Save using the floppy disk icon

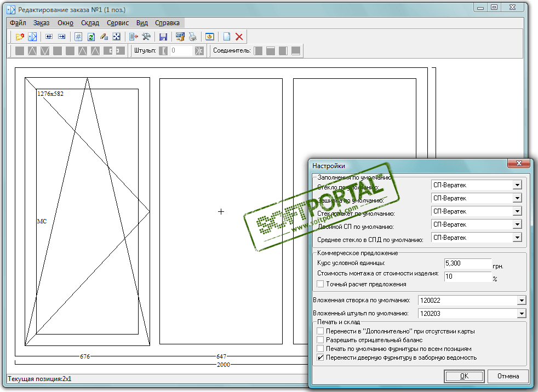[163, 36]
